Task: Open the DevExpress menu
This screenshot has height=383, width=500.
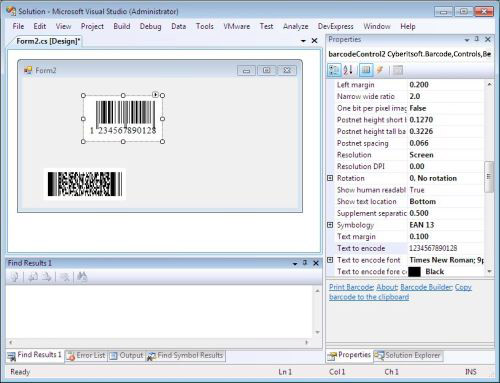Action: coord(336,26)
